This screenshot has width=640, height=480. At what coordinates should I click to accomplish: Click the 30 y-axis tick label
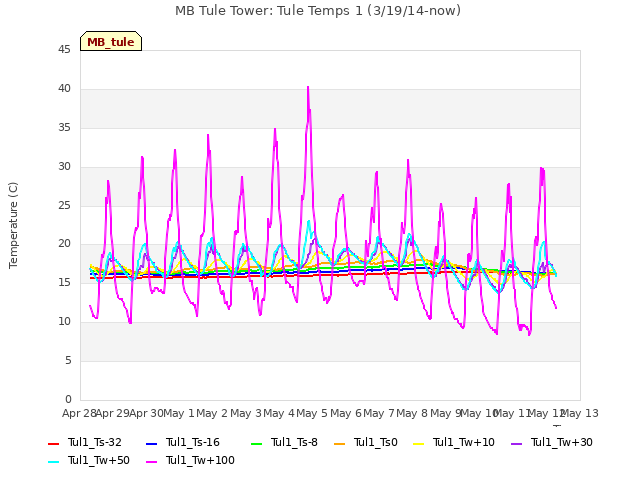[64, 166]
